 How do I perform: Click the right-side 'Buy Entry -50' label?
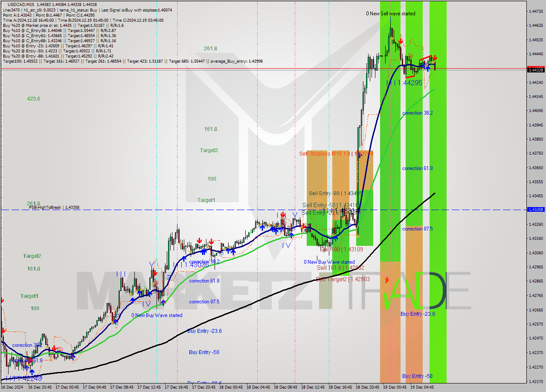417,376
